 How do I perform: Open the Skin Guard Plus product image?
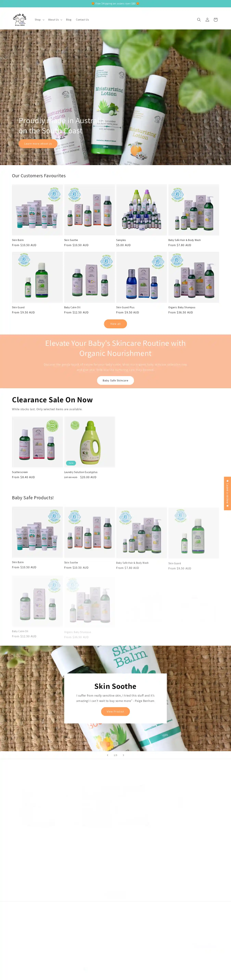coord(141,277)
